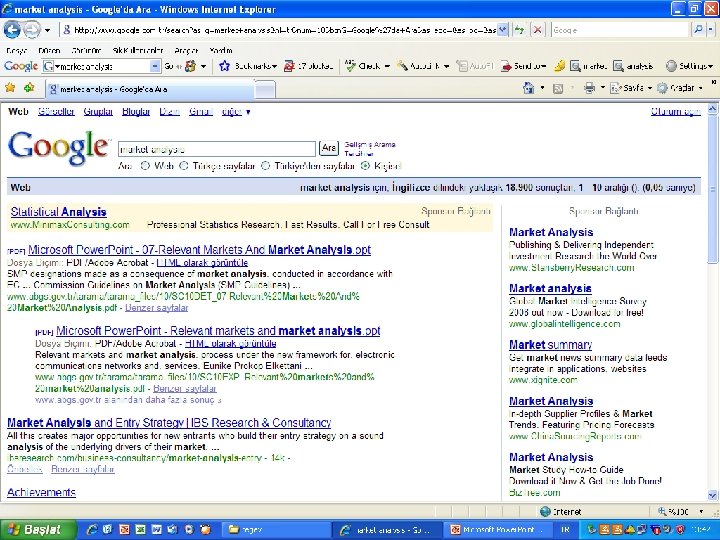
Task: Click the browser Back arrow button
Action: point(12,30)
